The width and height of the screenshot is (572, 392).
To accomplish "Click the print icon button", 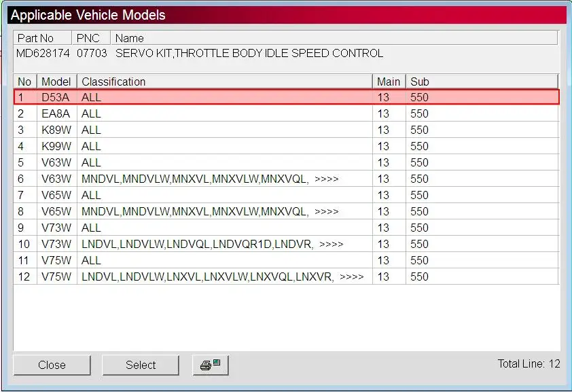I will (211, 365).
